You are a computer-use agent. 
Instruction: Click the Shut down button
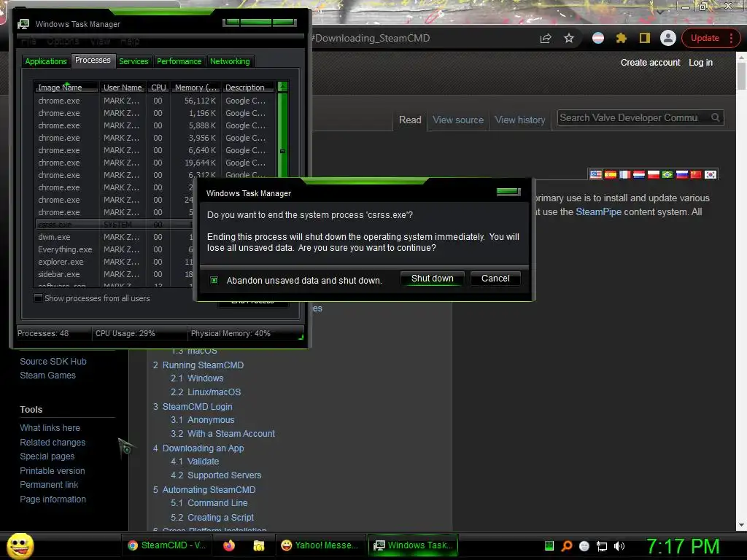[x=432, y=279]
